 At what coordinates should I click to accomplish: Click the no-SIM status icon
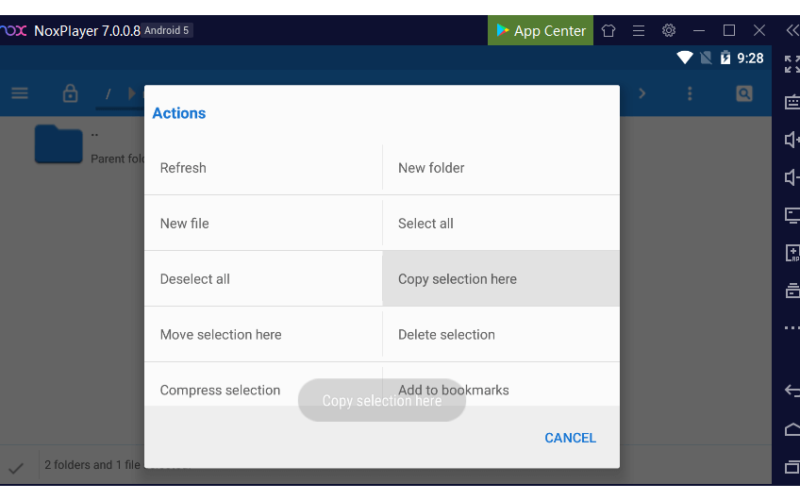click(x=706, y=58)
